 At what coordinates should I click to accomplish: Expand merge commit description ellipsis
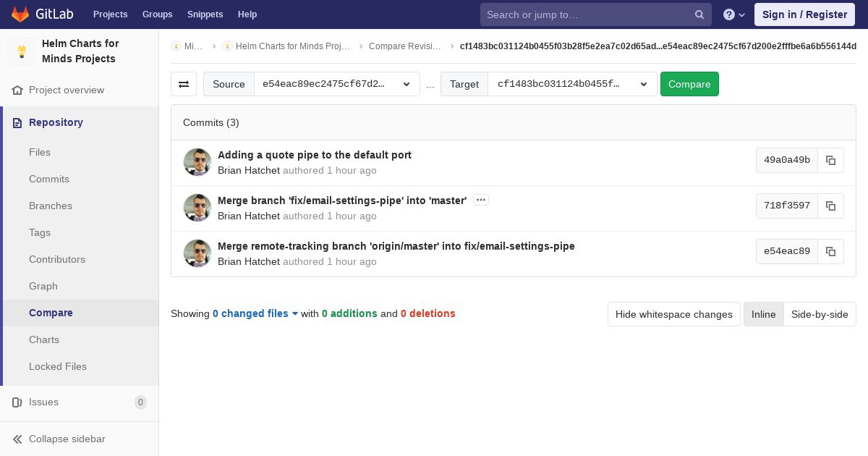481,200
